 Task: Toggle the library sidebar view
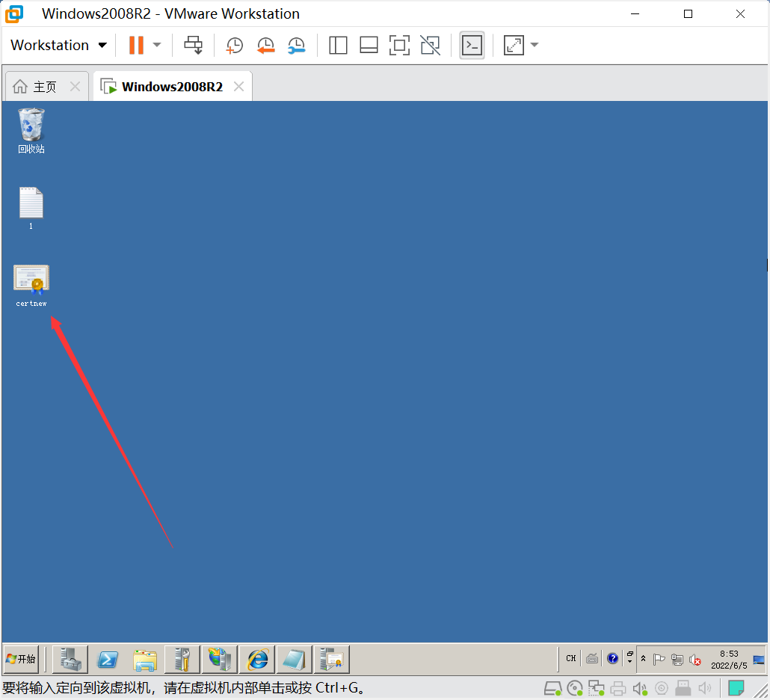coord(338,45)
